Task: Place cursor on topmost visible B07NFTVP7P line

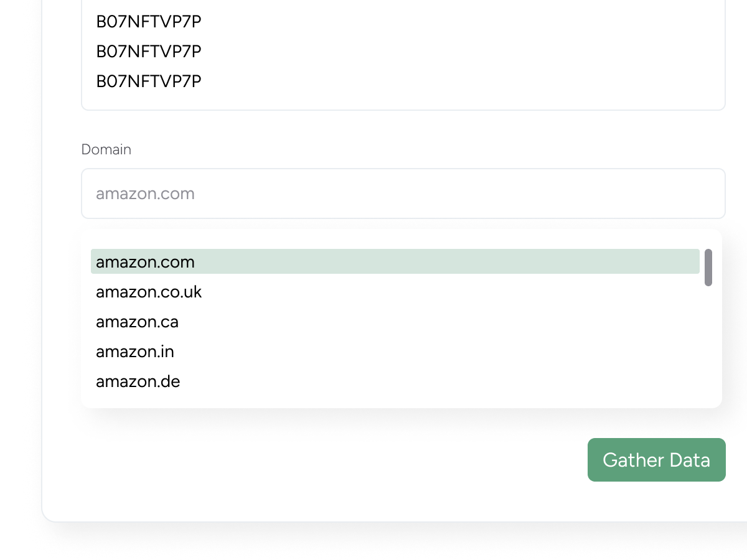Action: click(x=149, y=22)
